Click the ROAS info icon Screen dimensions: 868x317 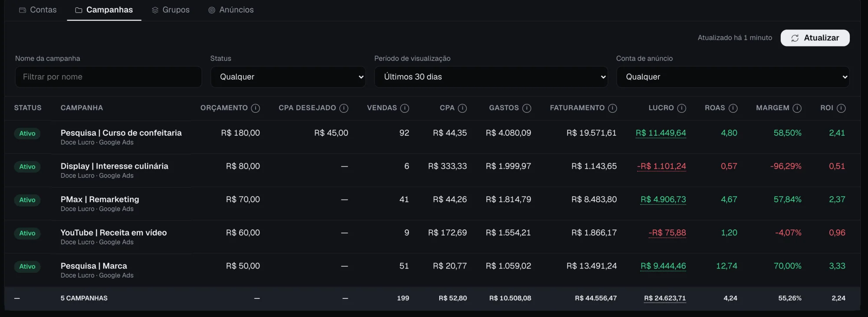733,108
